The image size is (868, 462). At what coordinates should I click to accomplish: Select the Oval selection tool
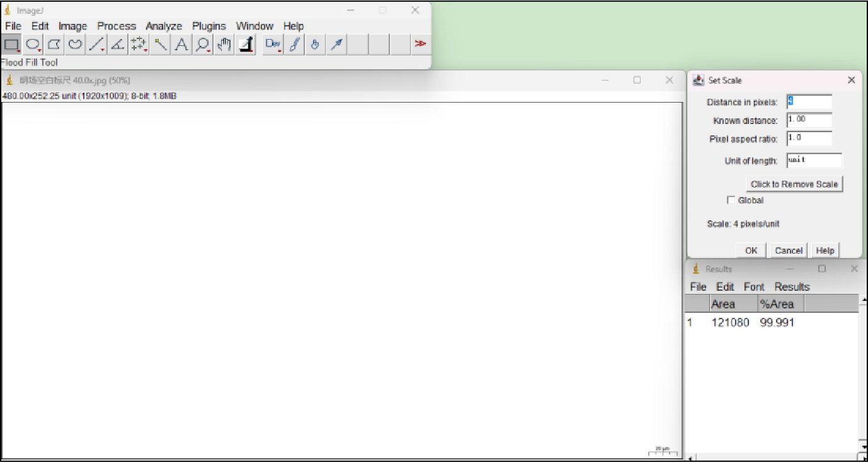(x=33, y=44)
